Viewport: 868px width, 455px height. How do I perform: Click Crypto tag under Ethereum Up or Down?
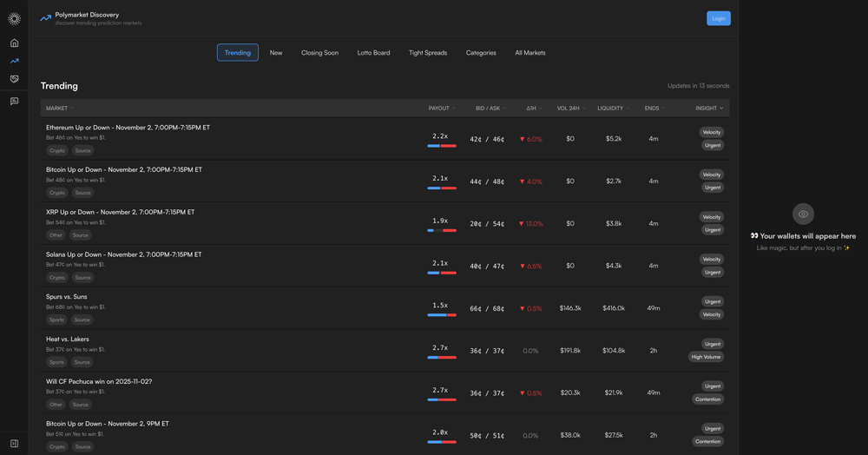[x=57, y=150]
